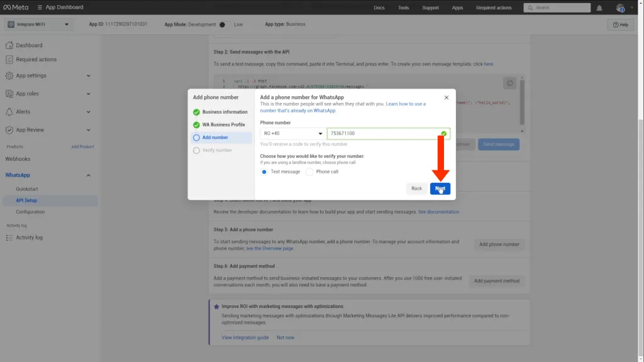Open Docs in top navigation
This screenshot has height=362, width=644.
379,8
